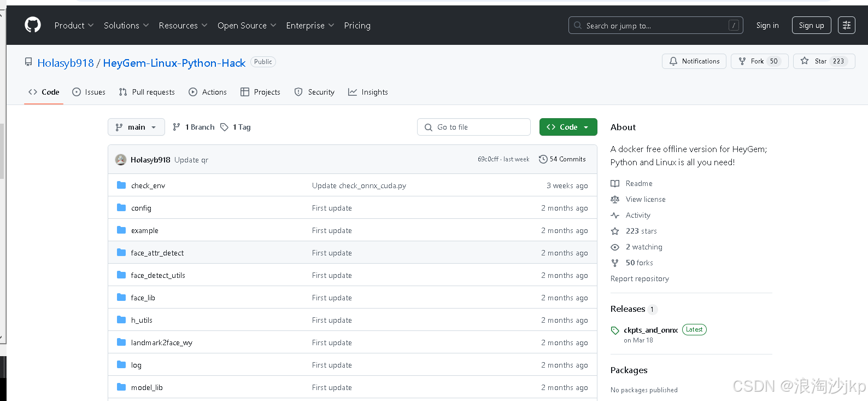The height and width of the screenshot is (401, 868).
Task: Switch to the Insights tab
Action: 368,92
